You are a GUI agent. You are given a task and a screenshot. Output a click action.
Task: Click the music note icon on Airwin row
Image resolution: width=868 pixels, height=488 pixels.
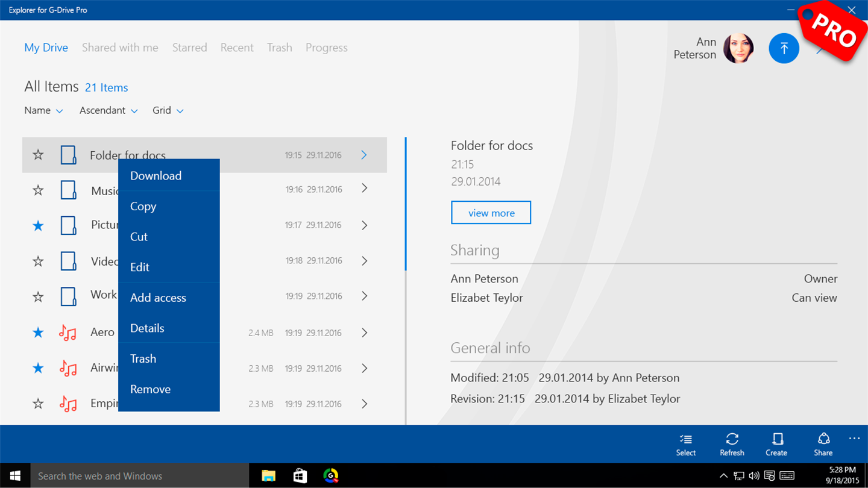coord(68,368)
